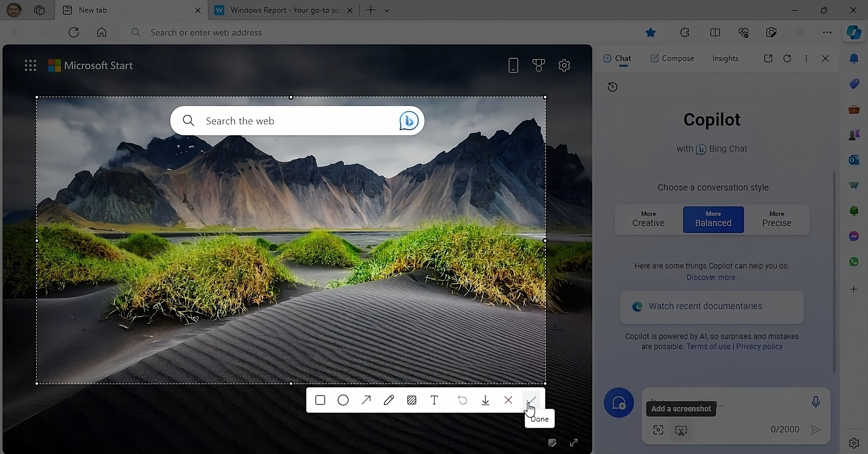The image size is (868, 454).
Task: Select the ellipse annotation tool
Action: [343, 400]
